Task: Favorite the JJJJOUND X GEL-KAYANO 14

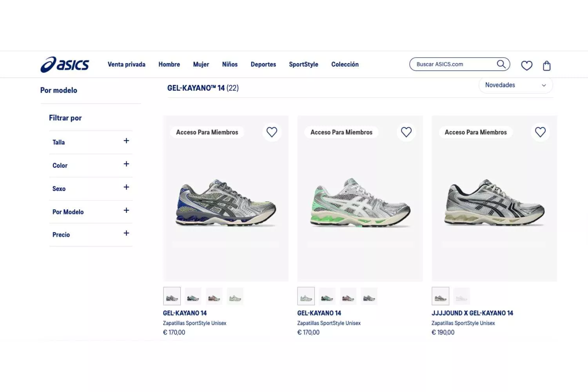Action: pos(540,132)
